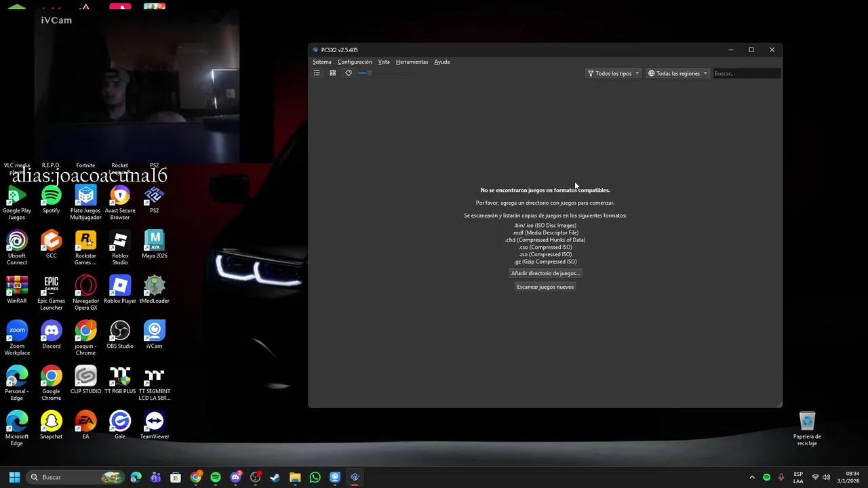
Task: Select the Personal - Edge desktop icon
Action: pyautogui.click(x=17, y=384)
